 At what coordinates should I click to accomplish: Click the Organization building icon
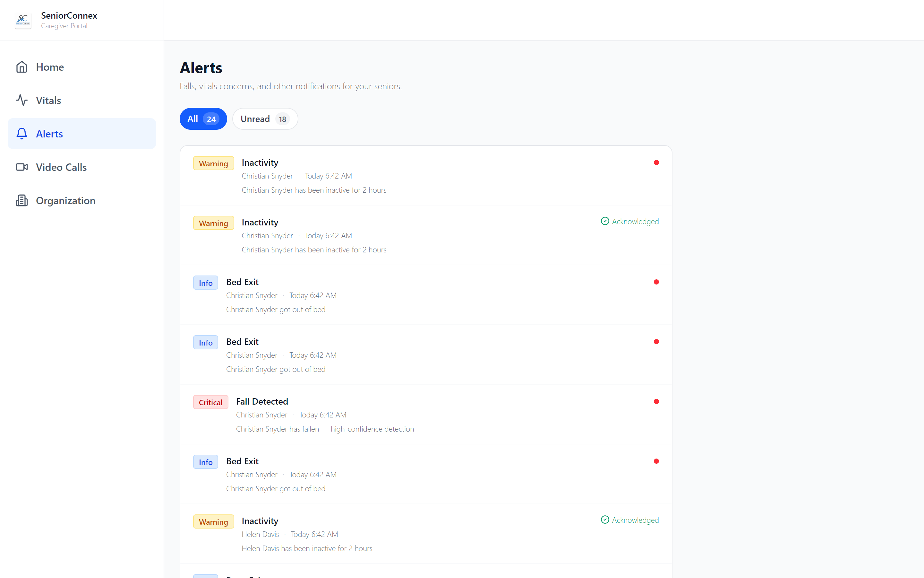[x=22, y=200]
